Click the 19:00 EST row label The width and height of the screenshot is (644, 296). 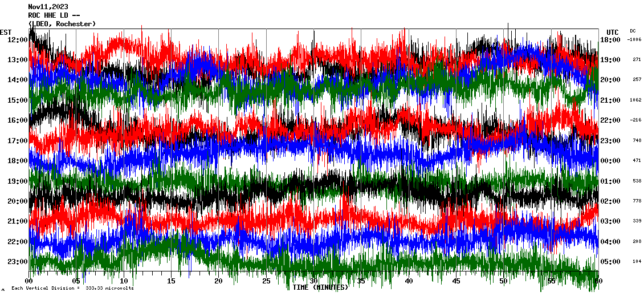tap(18, 181)
